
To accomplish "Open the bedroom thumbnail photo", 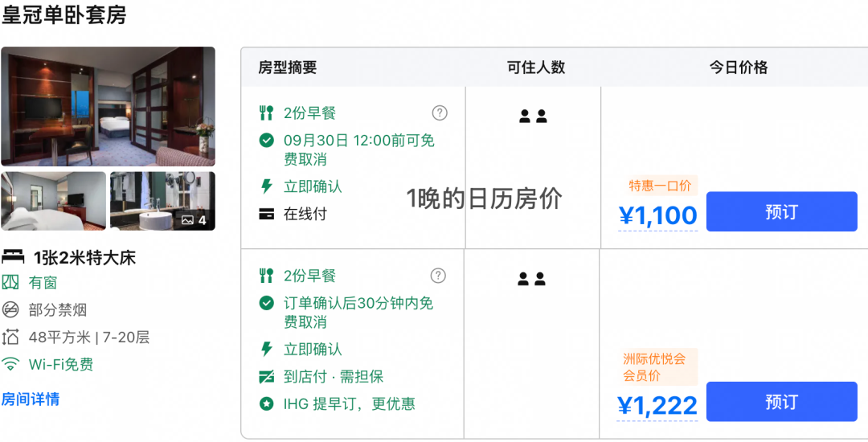I will [x=54, y=201].
